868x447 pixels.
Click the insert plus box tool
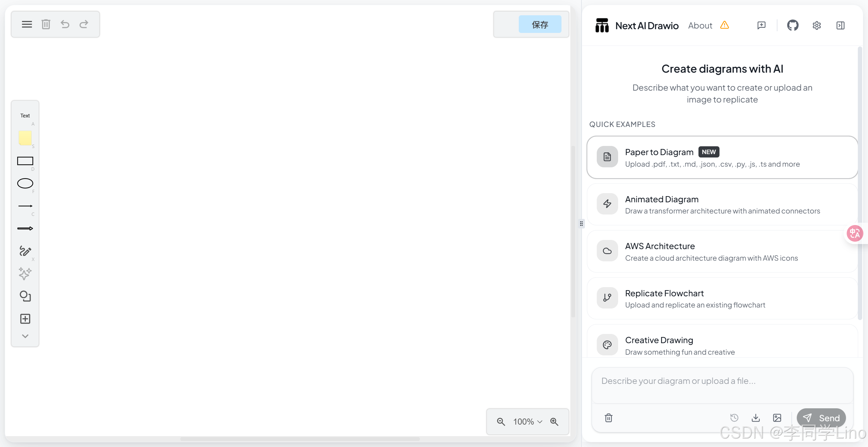25,319
